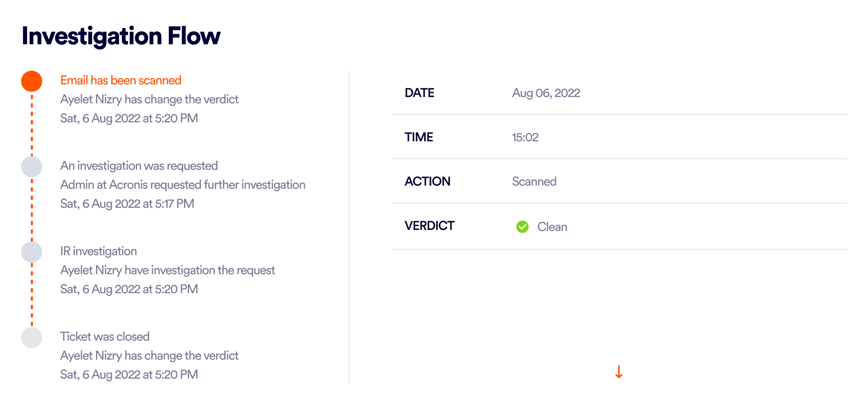The width and height of the screenshot is (868, 405).
Task: Click the Investigation Flow heading
Action: point(121,36)
